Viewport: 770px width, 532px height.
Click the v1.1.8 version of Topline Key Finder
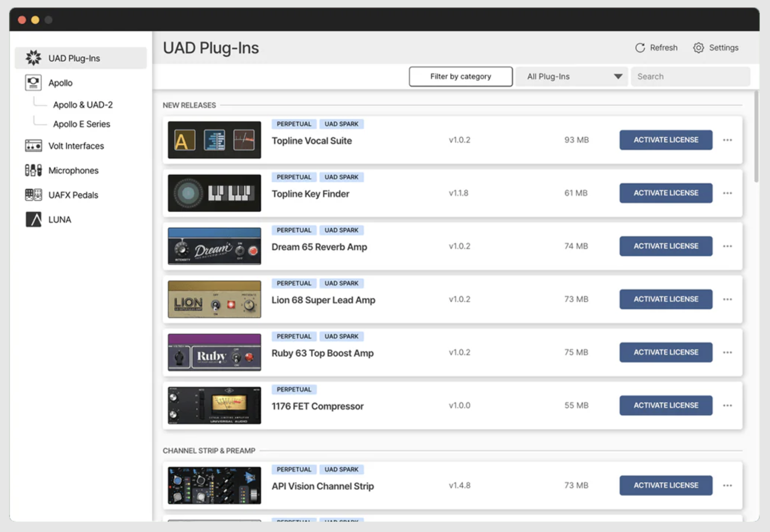(459, 193)
